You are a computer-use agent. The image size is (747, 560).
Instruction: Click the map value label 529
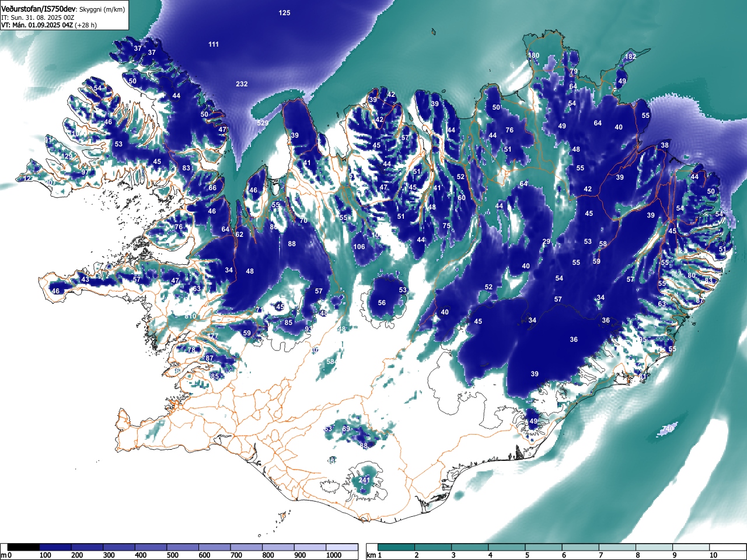click(263, 123)
